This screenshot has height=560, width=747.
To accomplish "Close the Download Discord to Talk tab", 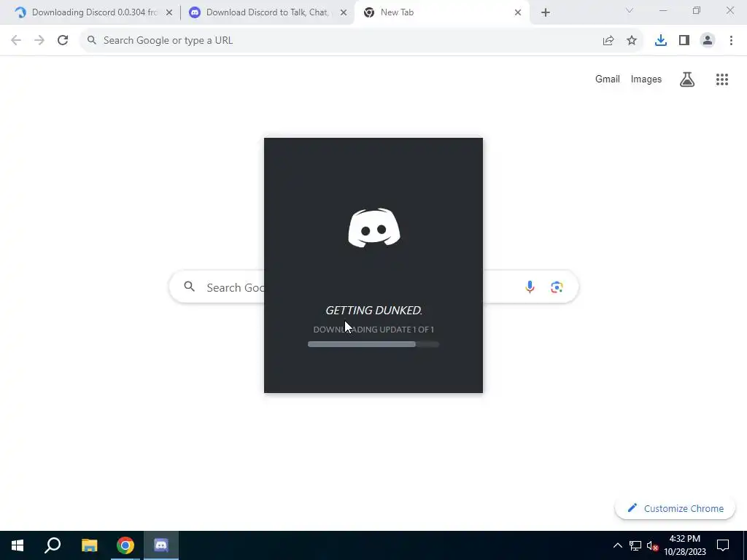I will (x=344, y=12).
